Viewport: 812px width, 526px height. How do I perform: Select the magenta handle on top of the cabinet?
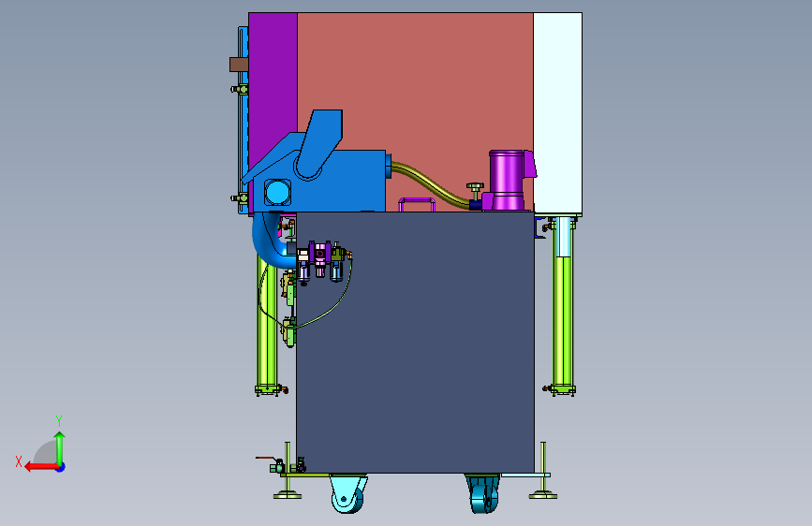click(417, 204)
